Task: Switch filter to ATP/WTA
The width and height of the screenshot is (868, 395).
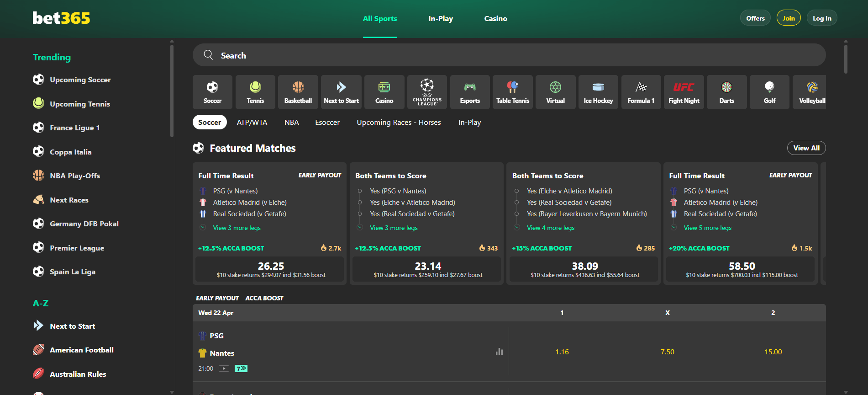Action: point(252,122)
